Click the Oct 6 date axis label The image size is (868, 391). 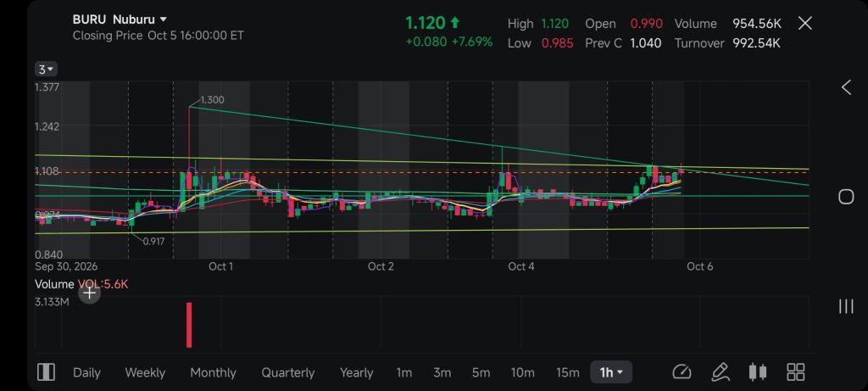[699, 266]
